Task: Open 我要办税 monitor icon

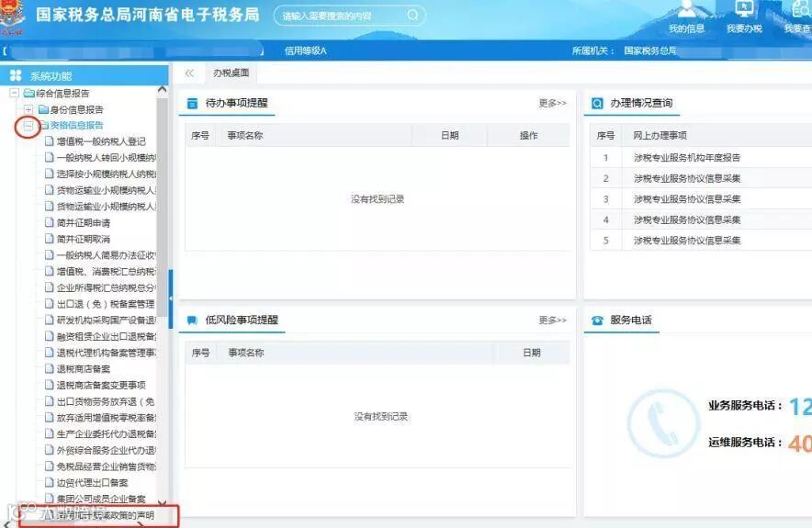Action: click(x=744, y=9)
